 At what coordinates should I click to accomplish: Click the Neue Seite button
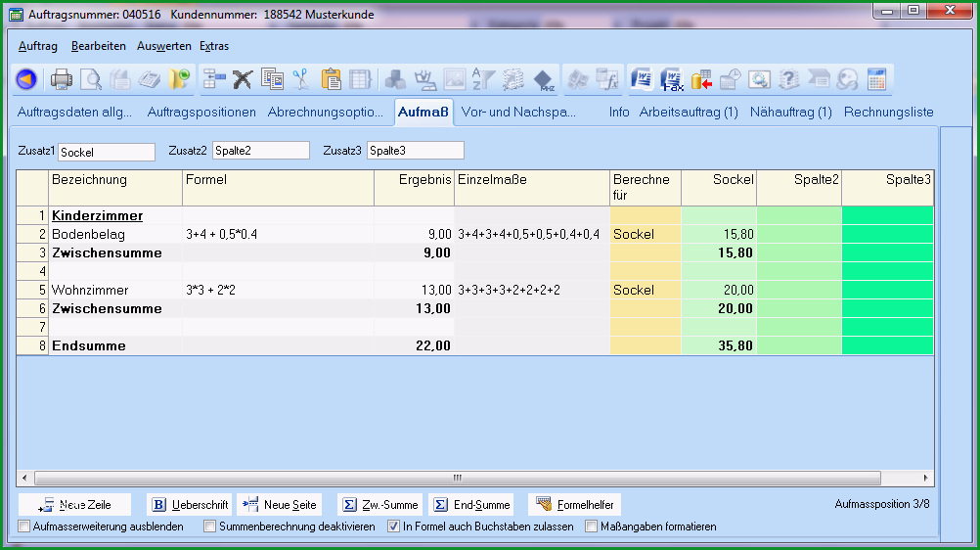280,504
